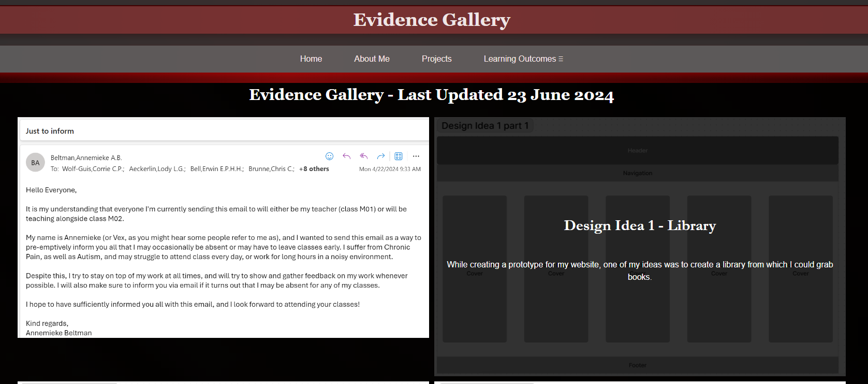The image size is (868, 384).
Task: Click the 'Kind regards,' closing line
Action: [47, 323]
